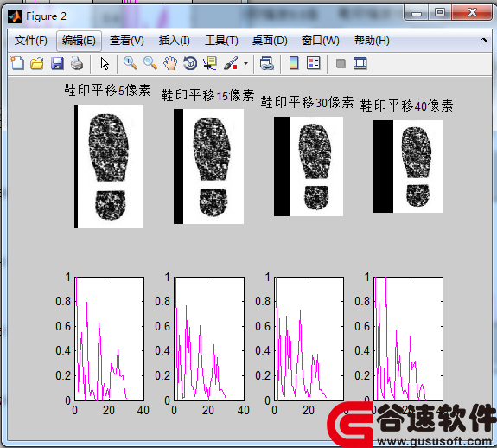Click the first magenta line plot
Viewport: 497px width, 448px height.
[110, 339]
